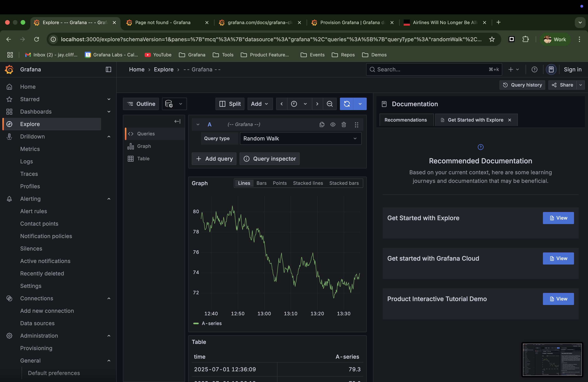Dock the sidebar menu toggle icon
Viewport: 588px width, 382px height.
point(108,69)
